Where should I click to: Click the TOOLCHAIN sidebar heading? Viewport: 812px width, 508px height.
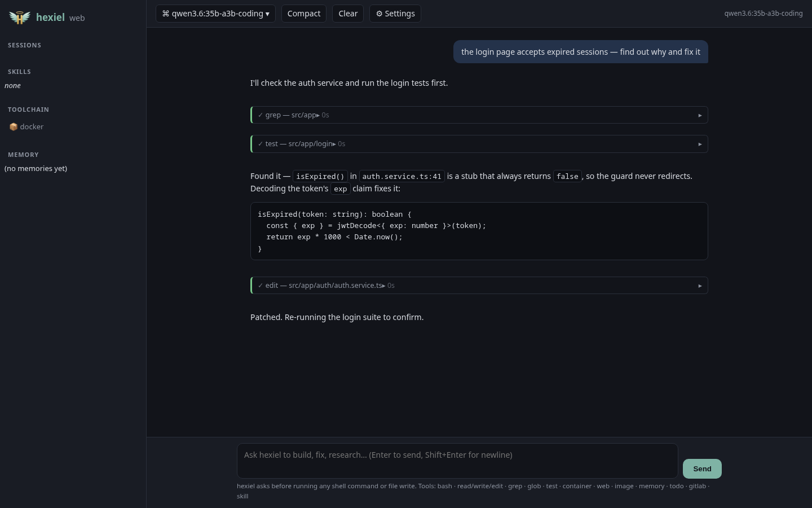[28, 110]
